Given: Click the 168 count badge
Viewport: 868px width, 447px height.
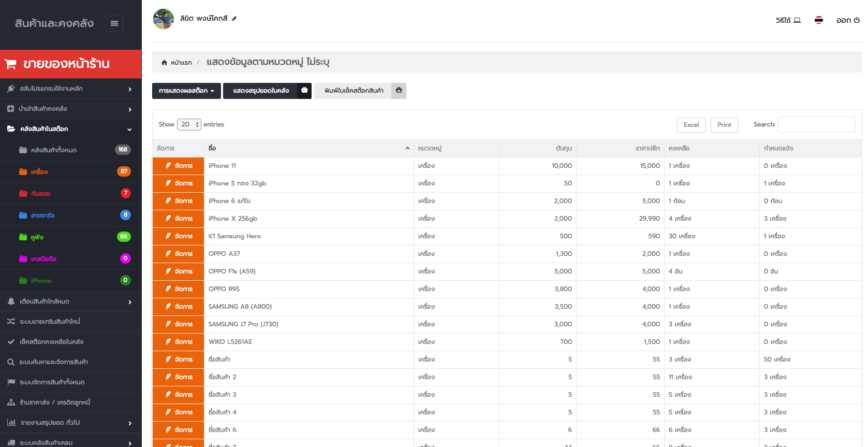Looking at the screenshot, I should coord(123,150).
